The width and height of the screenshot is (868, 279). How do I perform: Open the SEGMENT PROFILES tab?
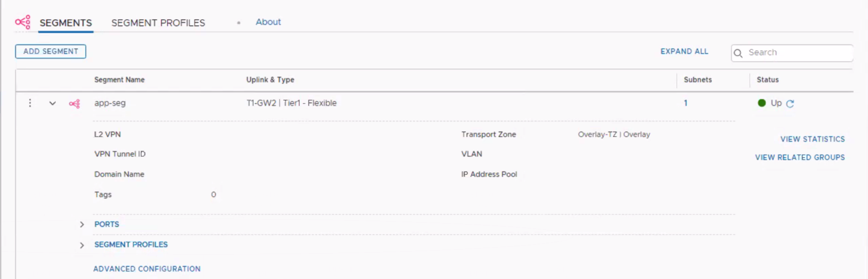158,23
